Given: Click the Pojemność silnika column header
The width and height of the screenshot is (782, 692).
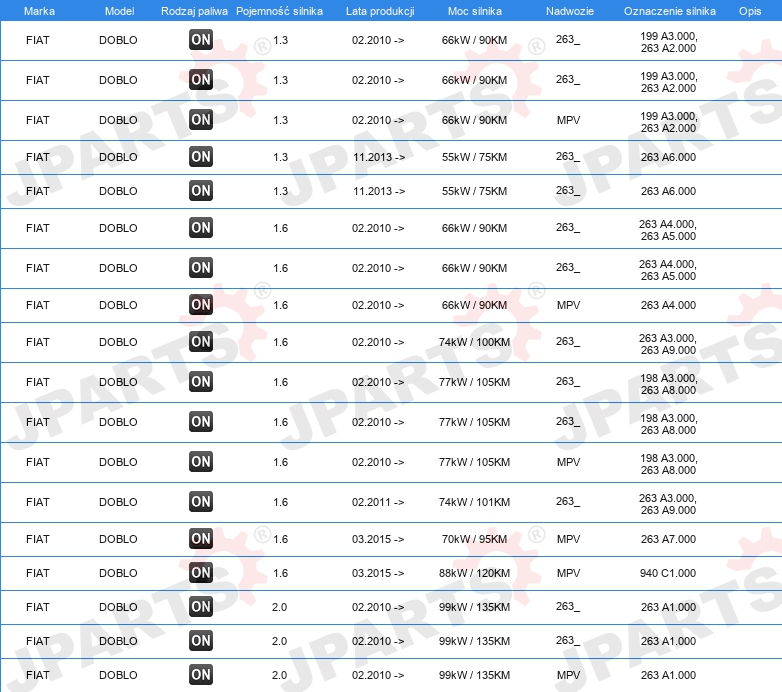Looking at the screenshot, I should 279,11.
